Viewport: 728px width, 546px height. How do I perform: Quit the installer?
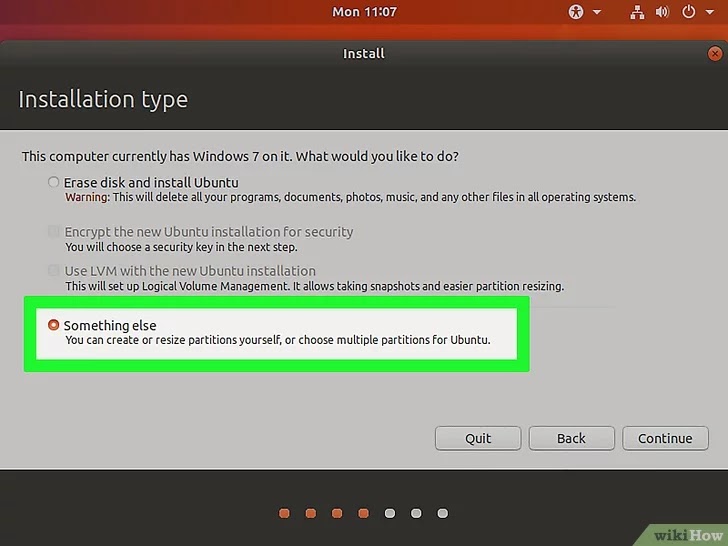478,438
